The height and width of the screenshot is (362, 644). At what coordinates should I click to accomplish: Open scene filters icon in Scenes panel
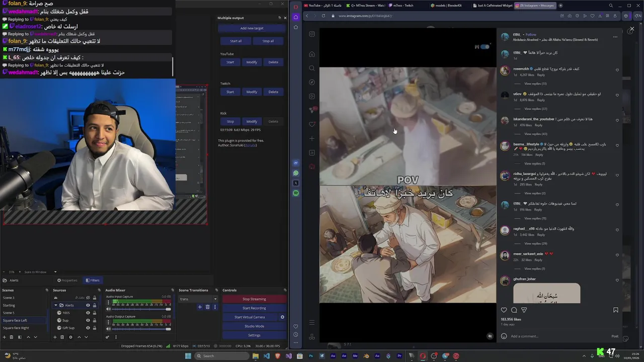(x=20, y=337)
